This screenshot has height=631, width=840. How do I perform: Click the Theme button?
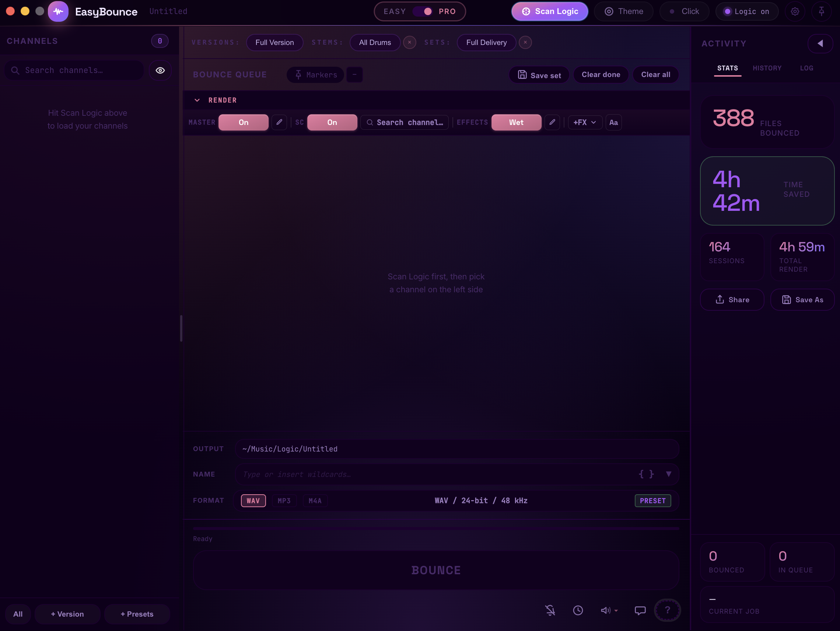(x=623, y=11)
